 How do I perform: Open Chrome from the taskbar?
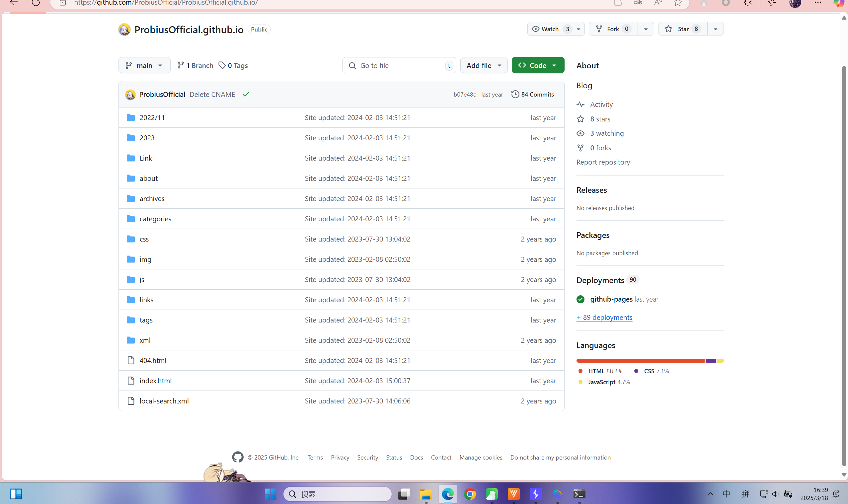pyautogui.click(x=470, y=494)
